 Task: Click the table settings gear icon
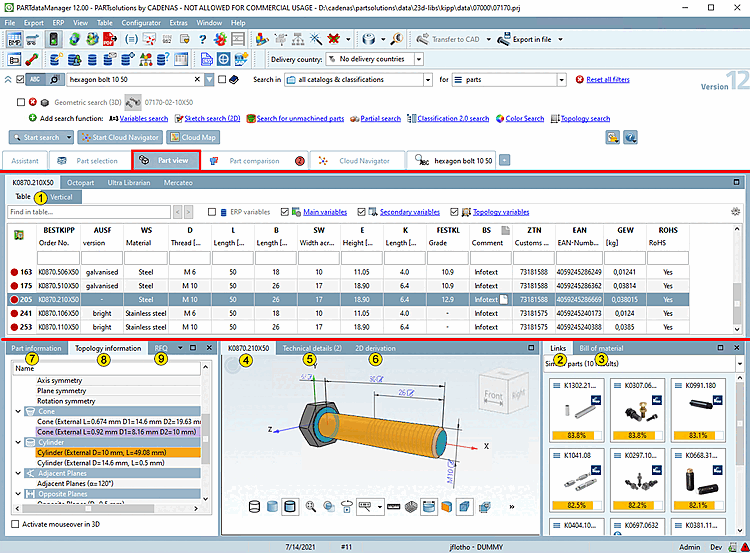(x=736, y=212)
